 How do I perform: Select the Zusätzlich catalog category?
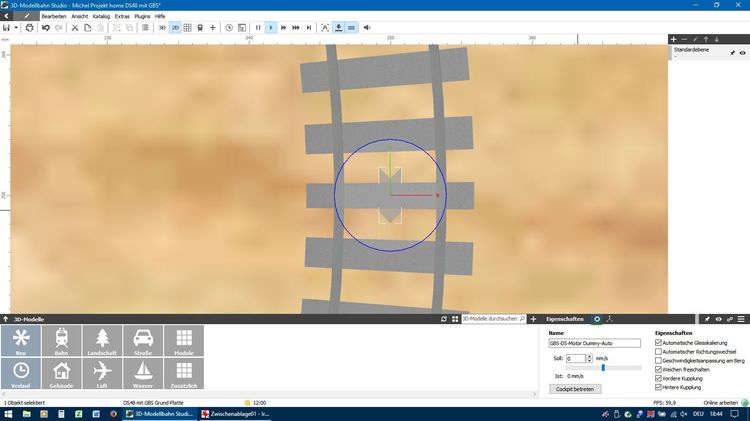pyautogui.click(x=184, y=374)
